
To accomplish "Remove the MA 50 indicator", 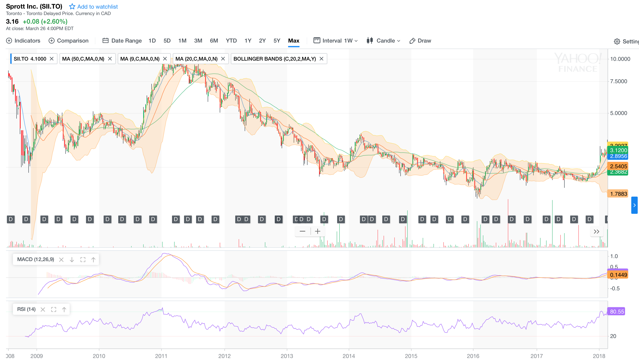I will (x=110, y=59).
